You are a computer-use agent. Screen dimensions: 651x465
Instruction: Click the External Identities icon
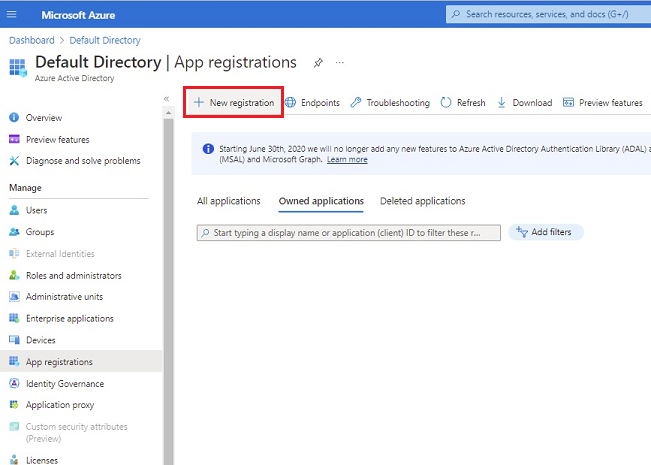pyautogui.click(x=14, y=253)
